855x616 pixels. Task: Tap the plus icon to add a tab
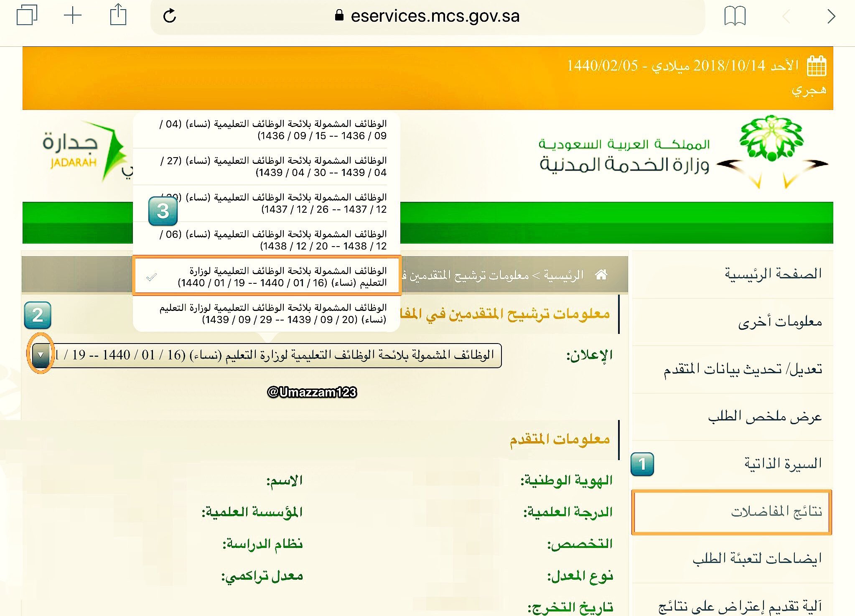[x=73, y=15]
